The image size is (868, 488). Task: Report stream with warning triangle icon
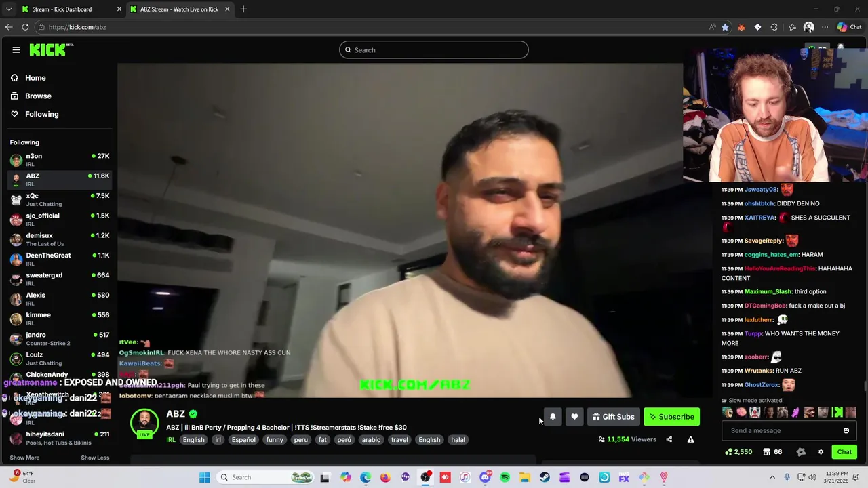pos(690,439)
